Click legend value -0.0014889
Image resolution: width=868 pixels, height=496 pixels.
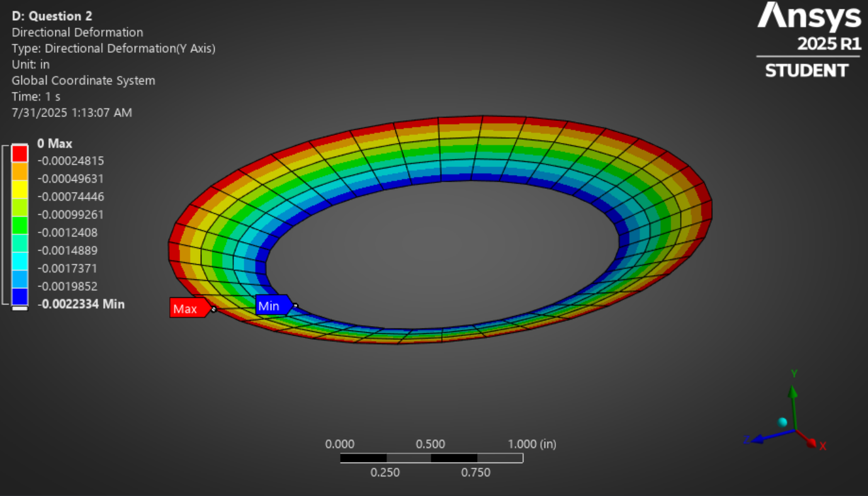(68, 251)
